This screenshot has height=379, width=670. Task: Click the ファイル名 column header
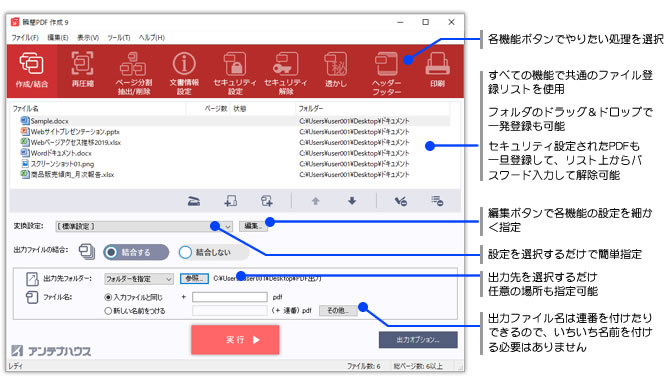coord(98,109)
